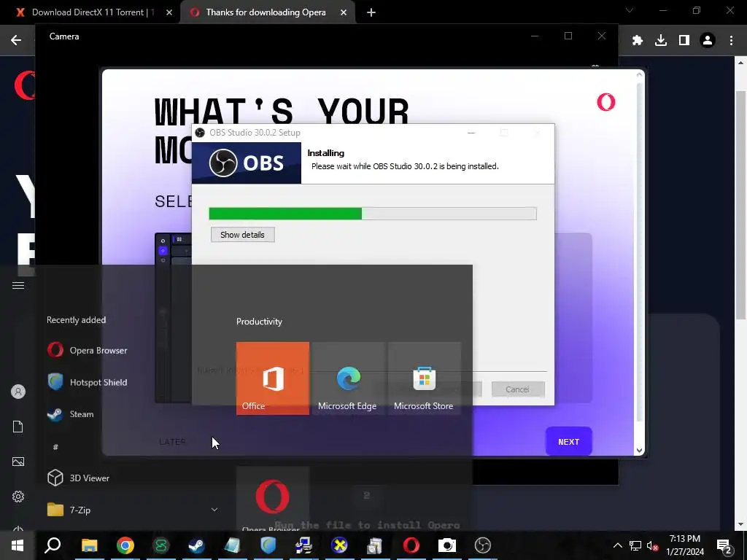This screenshot has width=747, height=560.
Task: Open the Office tile
Action: tap(273, 378)
